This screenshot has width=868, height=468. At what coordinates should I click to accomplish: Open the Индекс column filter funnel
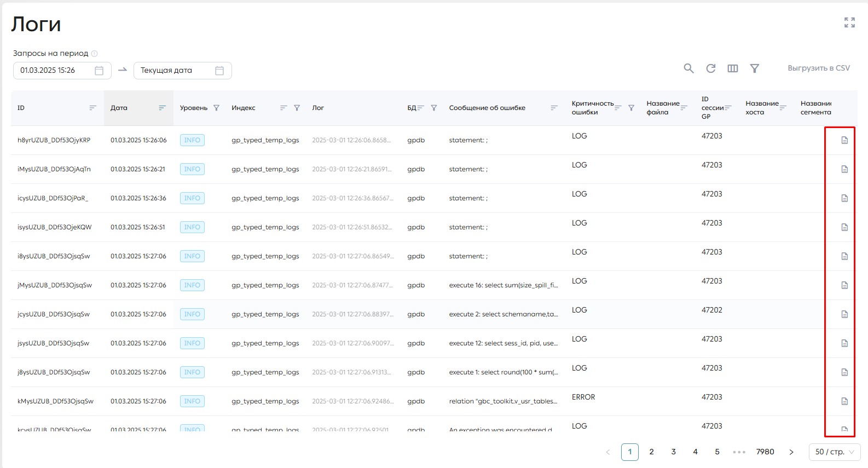point(297,108)
